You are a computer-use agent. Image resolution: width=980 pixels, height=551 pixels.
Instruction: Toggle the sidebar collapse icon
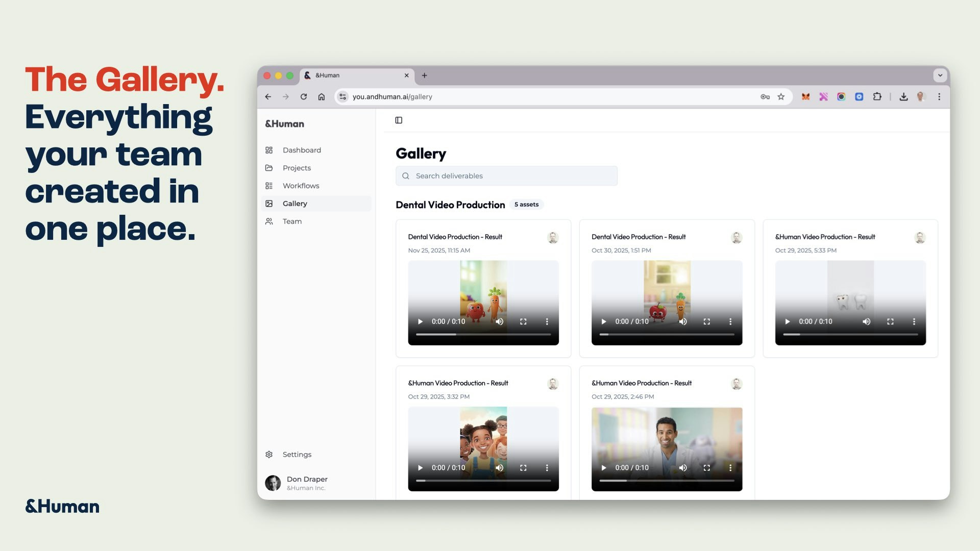[x=399, y=120]
